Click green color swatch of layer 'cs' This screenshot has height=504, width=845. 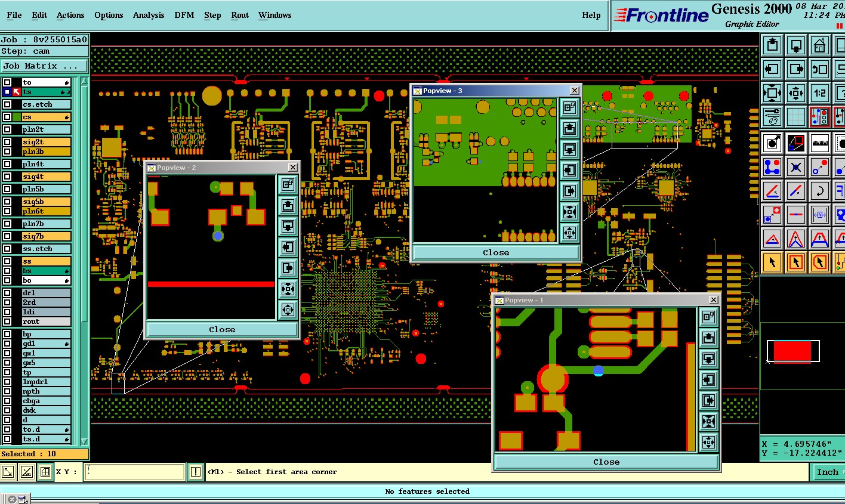[x=17, y=117]
